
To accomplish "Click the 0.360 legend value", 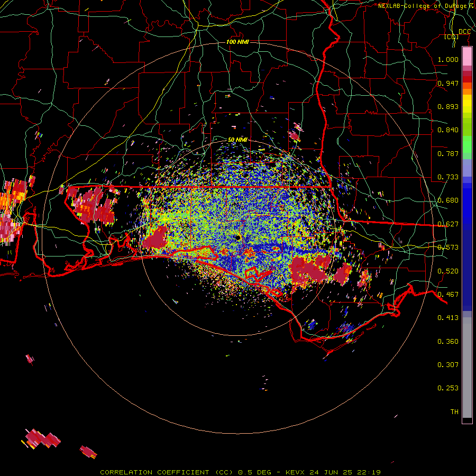I will coord(448,342).
